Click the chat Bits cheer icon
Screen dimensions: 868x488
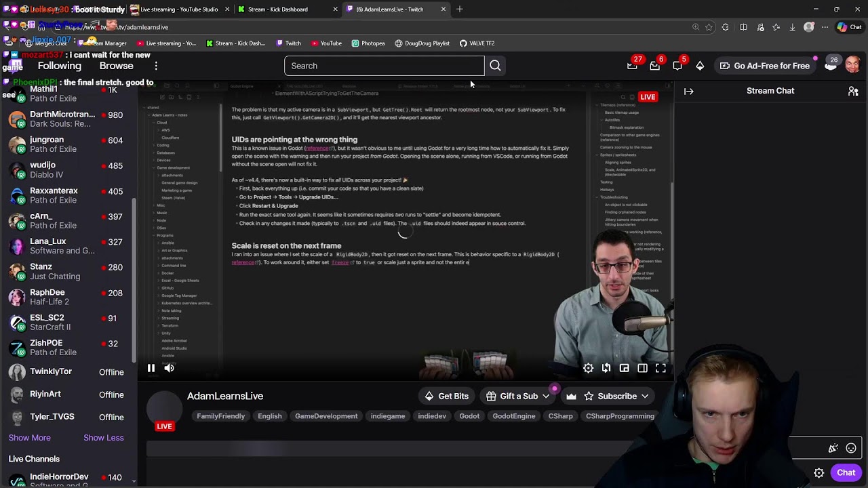(x=833, y=448)
